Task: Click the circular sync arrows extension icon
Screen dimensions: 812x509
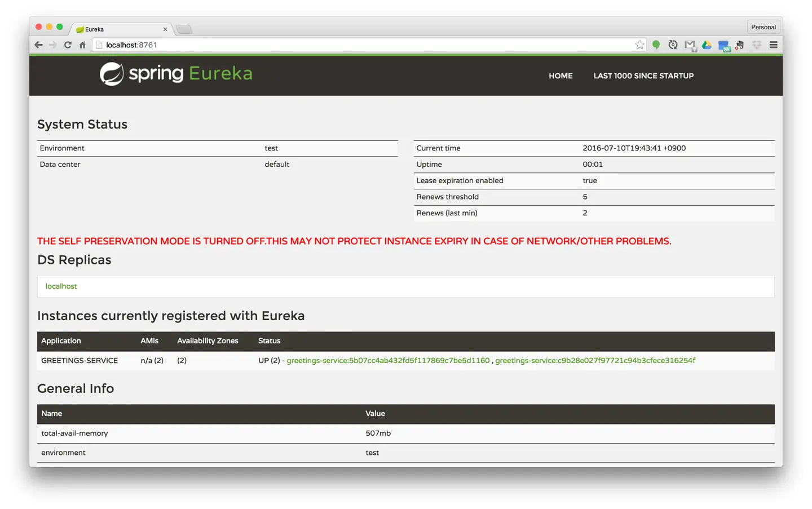Action: 673,45
